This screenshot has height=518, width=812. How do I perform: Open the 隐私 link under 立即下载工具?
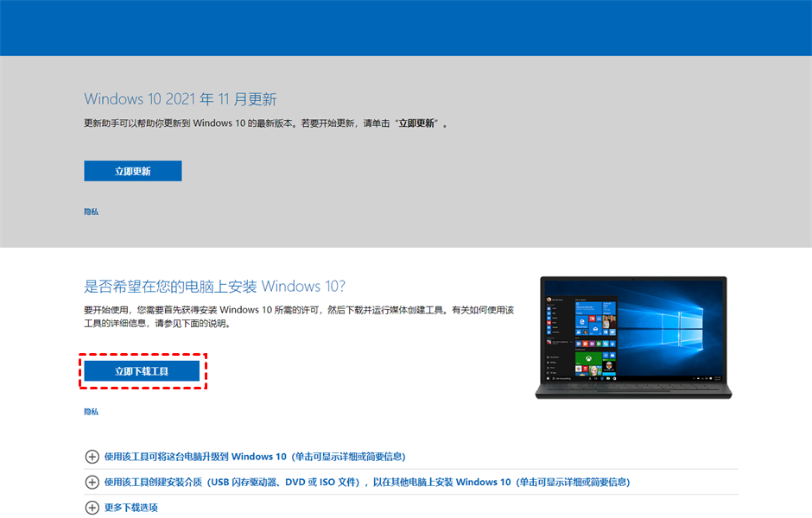click(x=91, y=412)
